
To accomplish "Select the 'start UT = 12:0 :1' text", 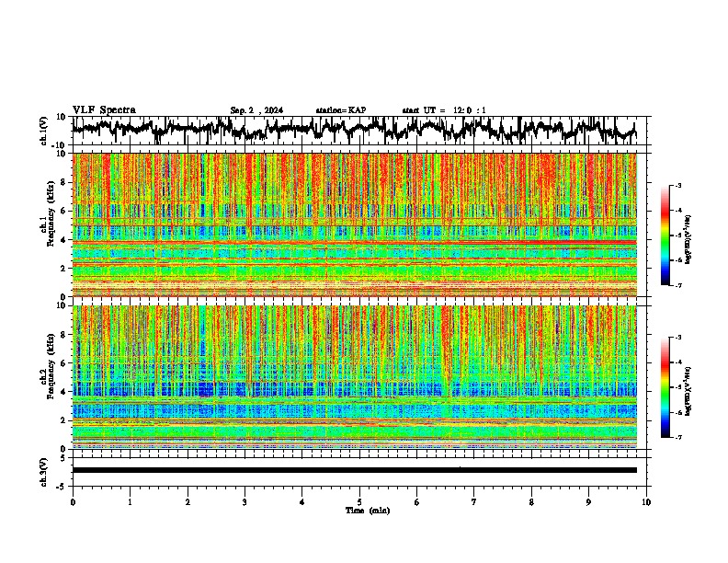I will pos(444,110).
